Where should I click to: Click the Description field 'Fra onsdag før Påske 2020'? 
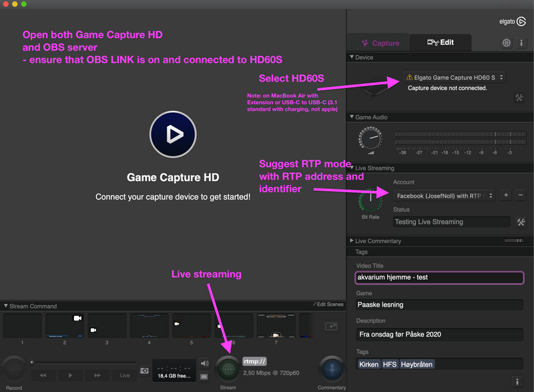pyautogui.click(x=439, y=335)
